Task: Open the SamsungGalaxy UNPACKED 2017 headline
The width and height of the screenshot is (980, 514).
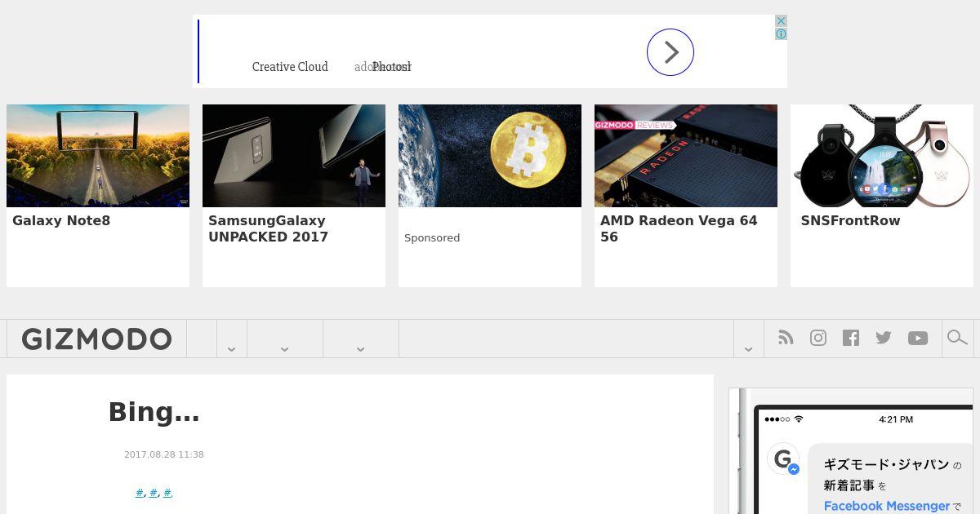Action: [x=268, y=228]
